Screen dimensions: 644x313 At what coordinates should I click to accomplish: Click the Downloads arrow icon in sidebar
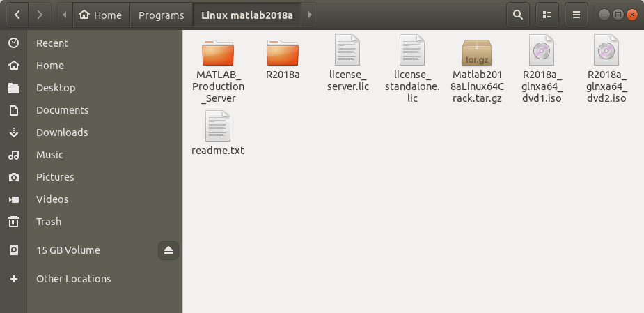click(13, 132)
